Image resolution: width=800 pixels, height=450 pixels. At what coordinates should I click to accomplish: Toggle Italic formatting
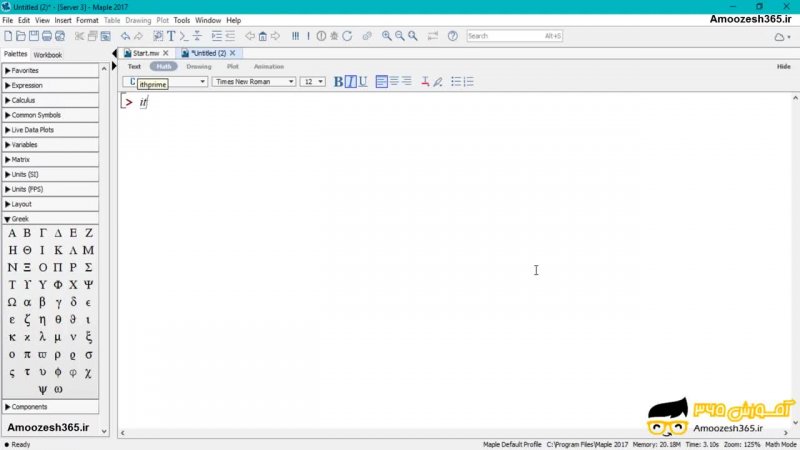[350, 82]
